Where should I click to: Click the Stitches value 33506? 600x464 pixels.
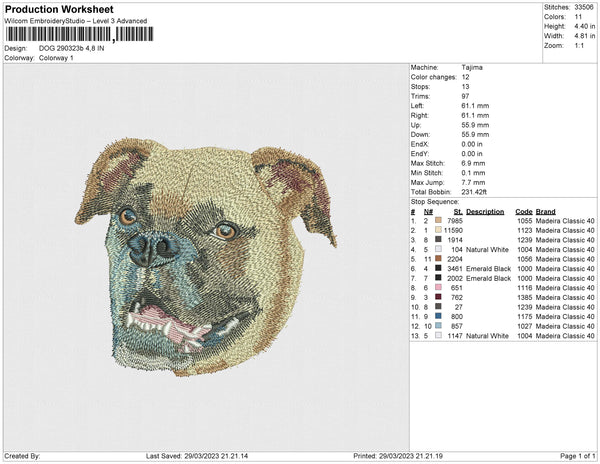pyautogui.click(x=582, y=7)
